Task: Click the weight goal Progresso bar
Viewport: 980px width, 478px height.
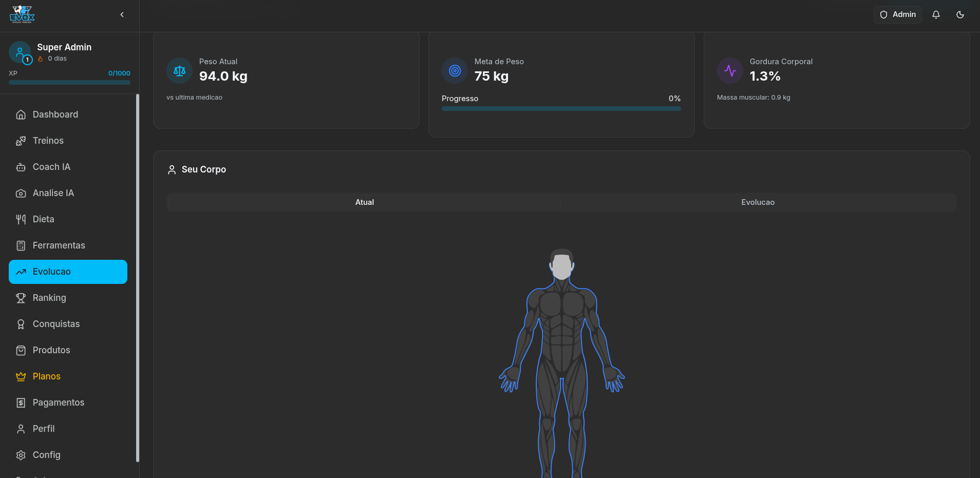Action: 561,108
